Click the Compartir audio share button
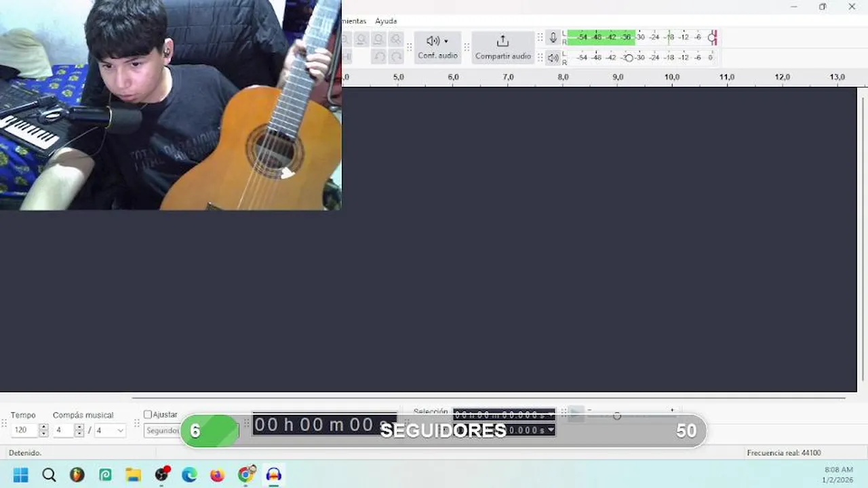Screen dimensions: 868x488 (x=502, y=47)
